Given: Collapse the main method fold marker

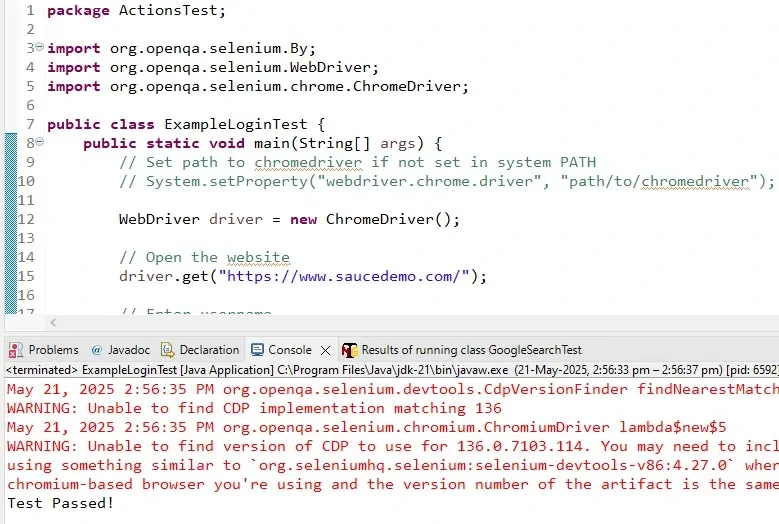Looking at the screenshot, I should (x=40, y=142).
